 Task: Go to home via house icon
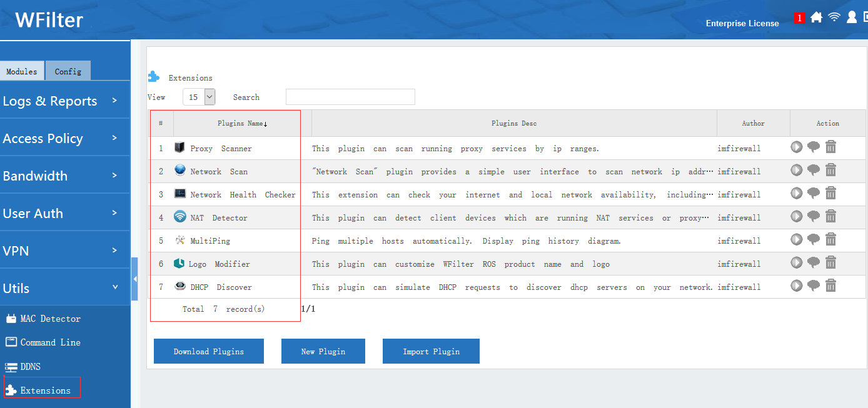816,17
